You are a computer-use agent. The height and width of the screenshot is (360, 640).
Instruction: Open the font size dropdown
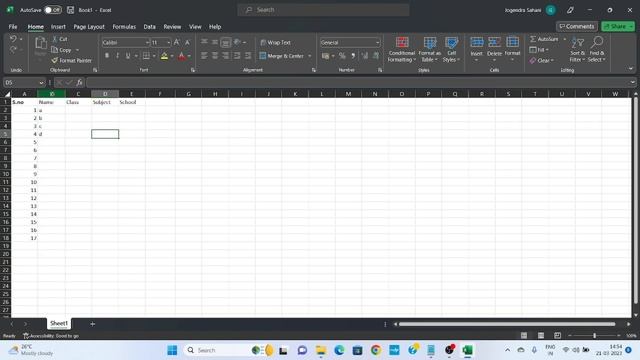tap(168, 42)
